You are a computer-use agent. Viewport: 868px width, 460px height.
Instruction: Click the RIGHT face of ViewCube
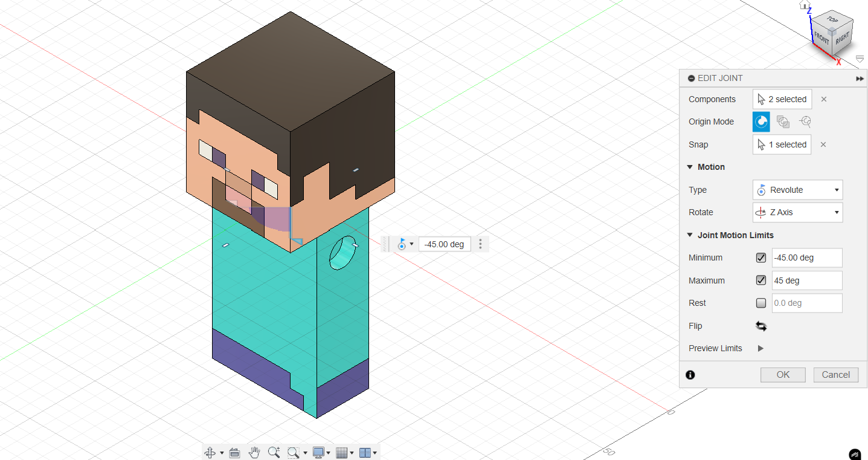pyautogui.click(x=842, y=37)
